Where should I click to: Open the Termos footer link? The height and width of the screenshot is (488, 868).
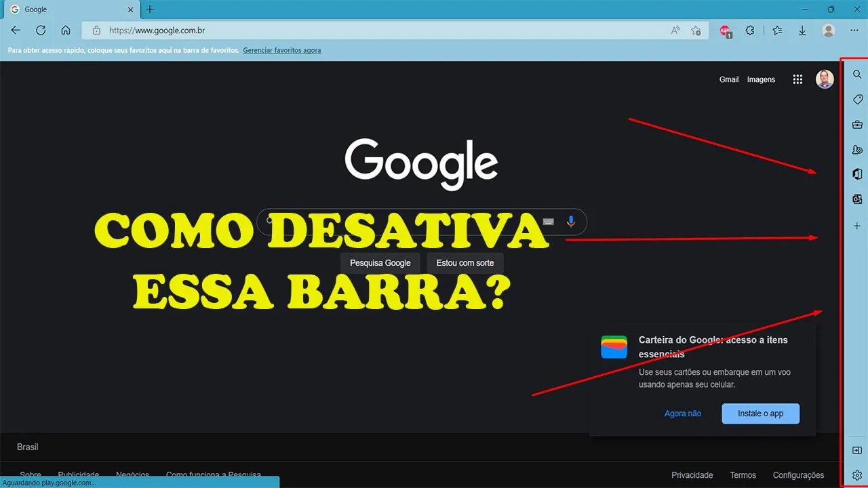click(743, 475)
